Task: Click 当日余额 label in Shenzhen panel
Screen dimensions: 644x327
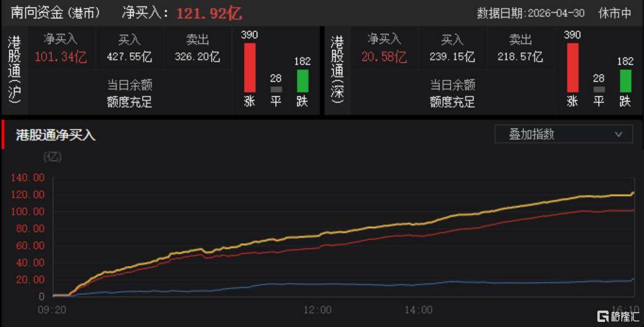Action: (x=452, y=85)
